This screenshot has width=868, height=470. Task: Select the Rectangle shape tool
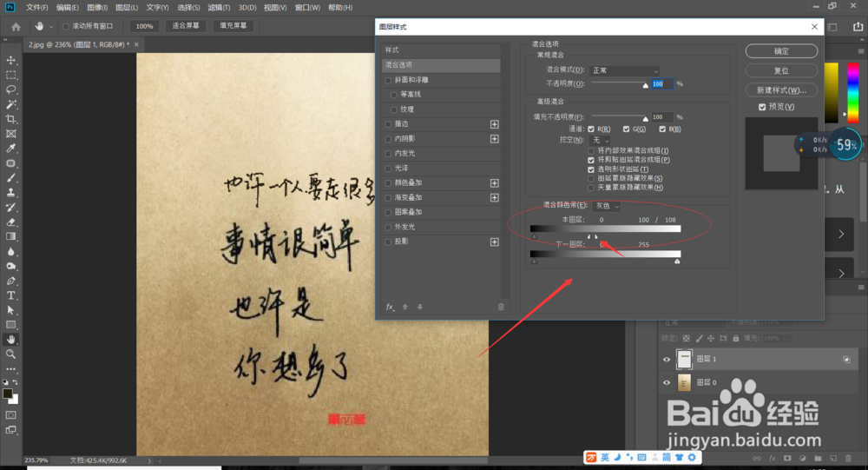pyautogui.click(x=11, y=325)
